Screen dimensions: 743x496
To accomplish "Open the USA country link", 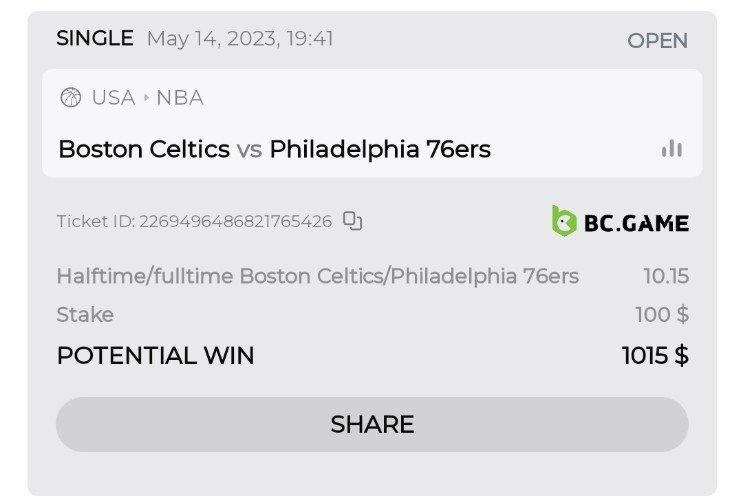I will (x=113, y=98).
